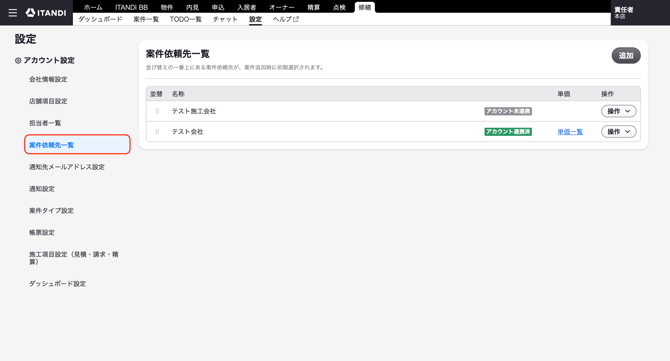This screenshot has width=670, height=361.
Task: Grab drag handle for テスト施工会社 row
Action: tap(157, 111)
